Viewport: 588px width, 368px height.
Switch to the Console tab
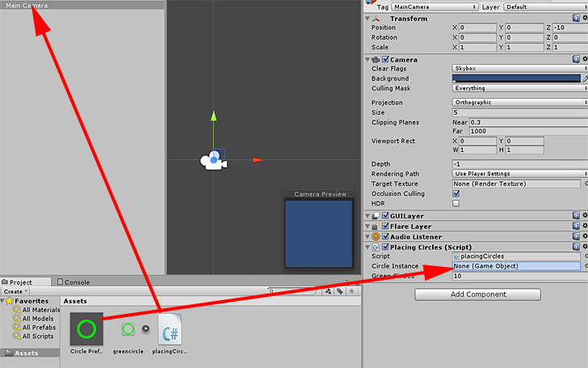(77, 282)
